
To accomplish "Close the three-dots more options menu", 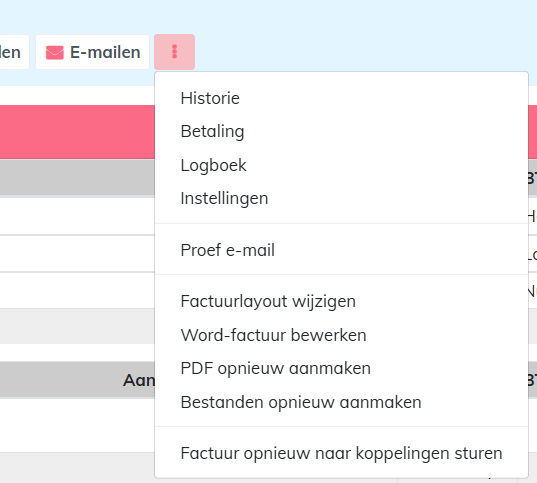I will (174, 52).
